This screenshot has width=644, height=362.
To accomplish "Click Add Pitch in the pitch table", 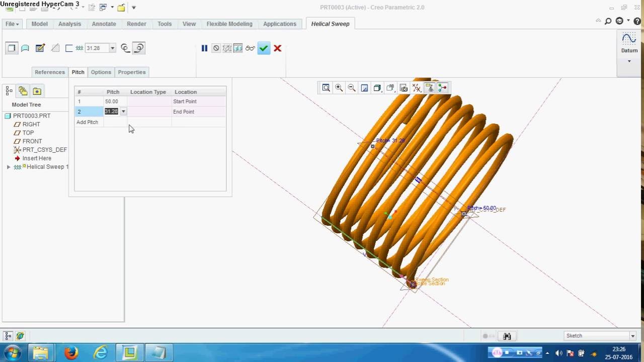I will pos(87,122).
